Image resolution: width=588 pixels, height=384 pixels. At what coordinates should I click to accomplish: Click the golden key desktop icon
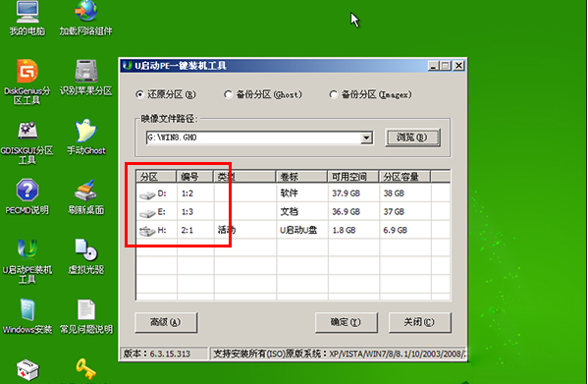[85, 369]
